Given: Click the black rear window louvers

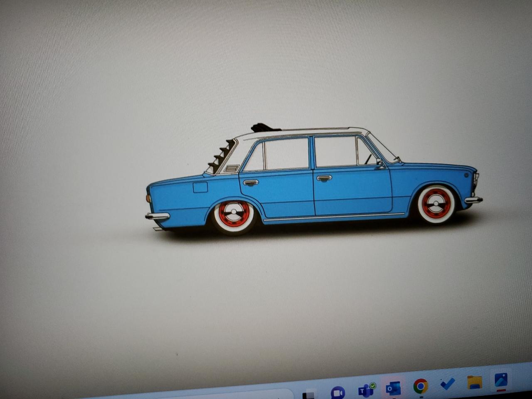Looking at the screenshot, I should pyautogui.click(x=220, y=156).
